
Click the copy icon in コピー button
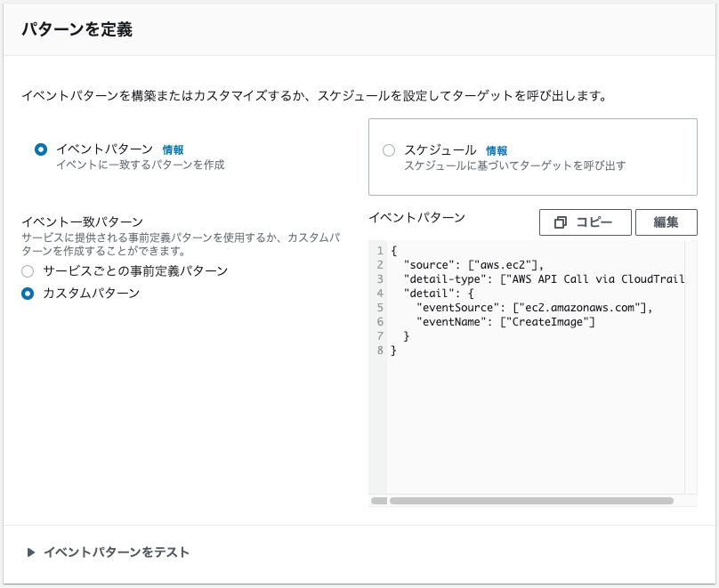pyautogui.click(x=561, y=222)
